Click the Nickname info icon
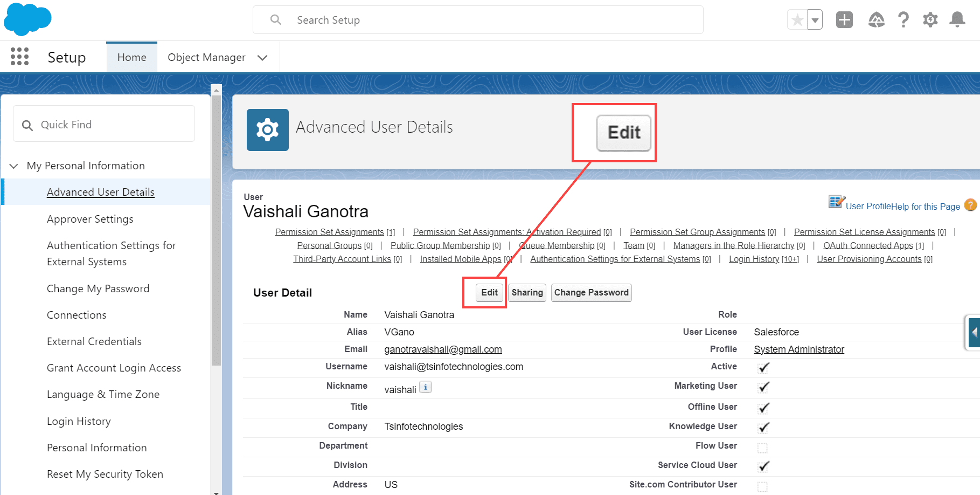Screen dimensions: 980x495 tap(426, 387)
